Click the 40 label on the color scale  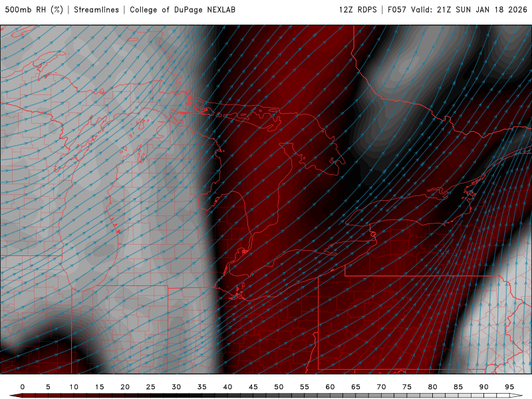point(227,387)
